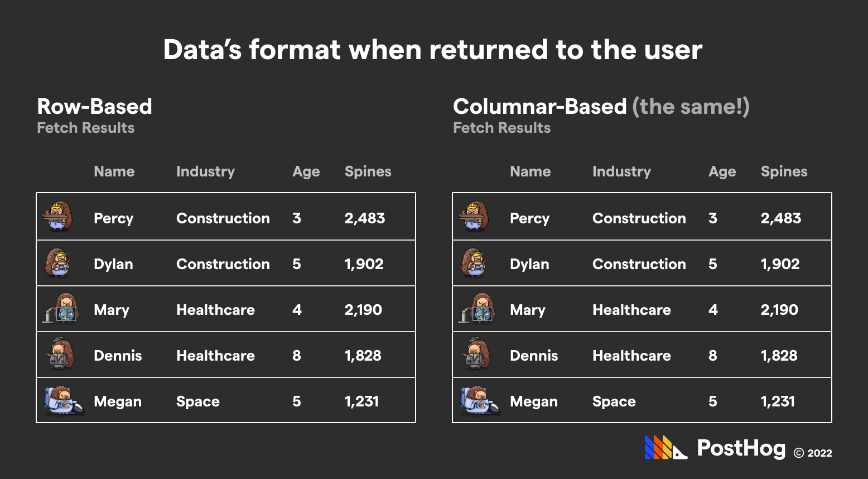Click the Space industry cell in Columnar-Based table

(614, 401)
